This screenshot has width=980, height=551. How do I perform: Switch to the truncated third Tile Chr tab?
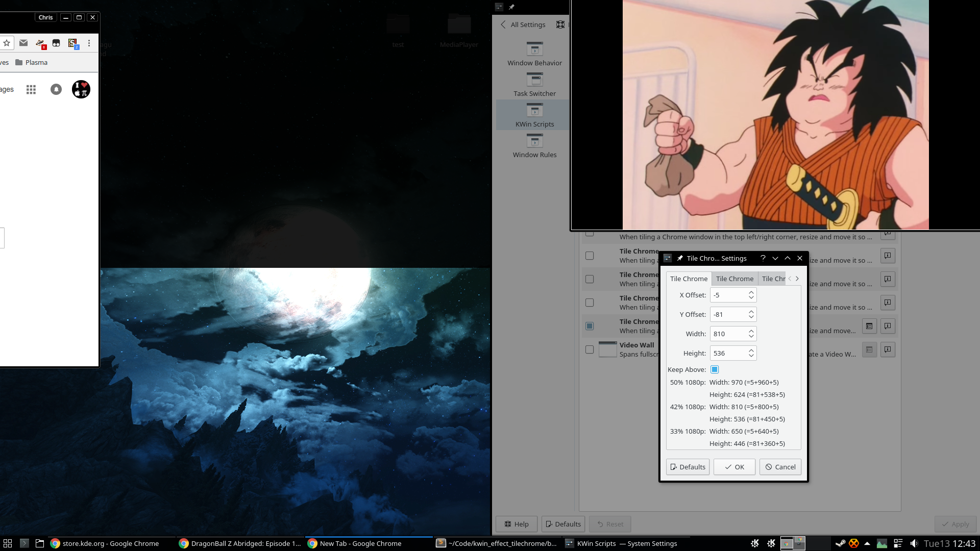tap(773, 279)
